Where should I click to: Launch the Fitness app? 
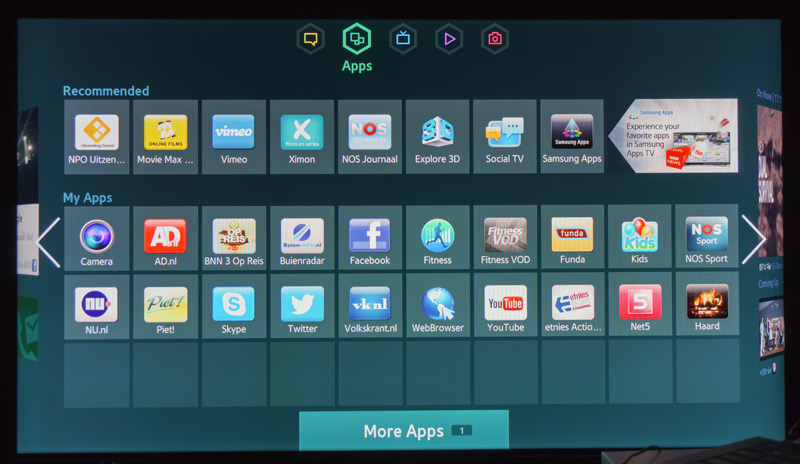tap(437, 237)
